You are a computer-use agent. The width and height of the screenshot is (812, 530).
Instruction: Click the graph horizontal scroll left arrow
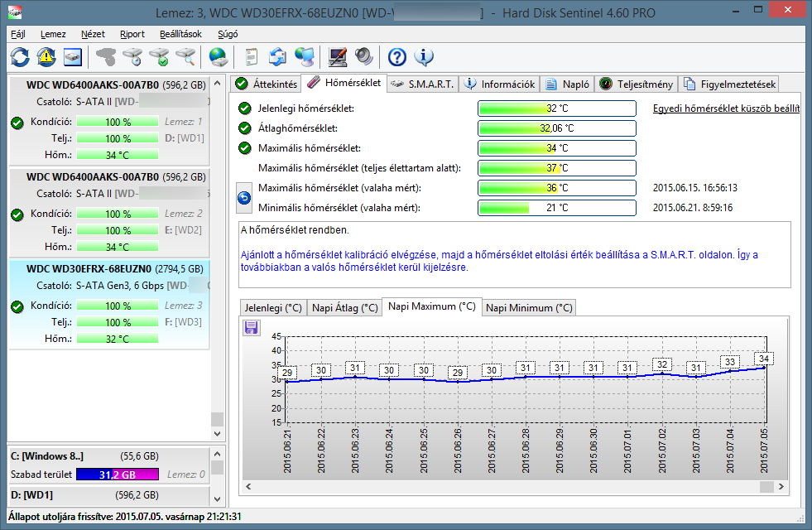pos(248,486)
